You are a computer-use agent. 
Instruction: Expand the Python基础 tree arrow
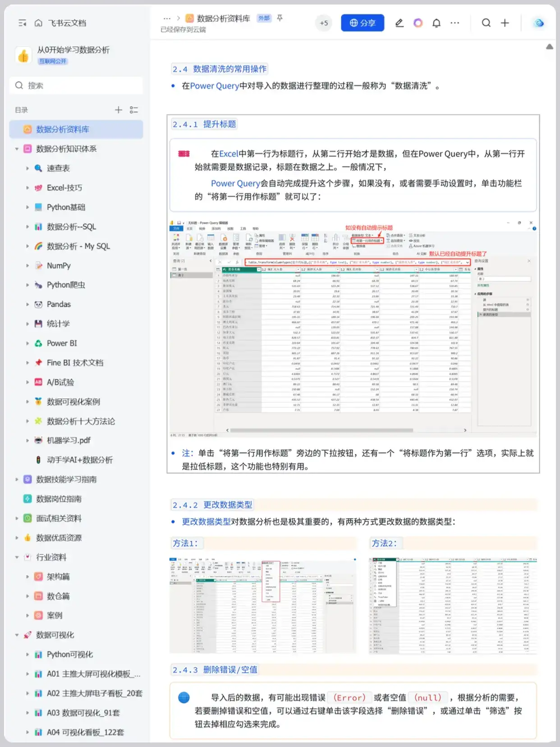pyautogui.click(x=28, y=207)
